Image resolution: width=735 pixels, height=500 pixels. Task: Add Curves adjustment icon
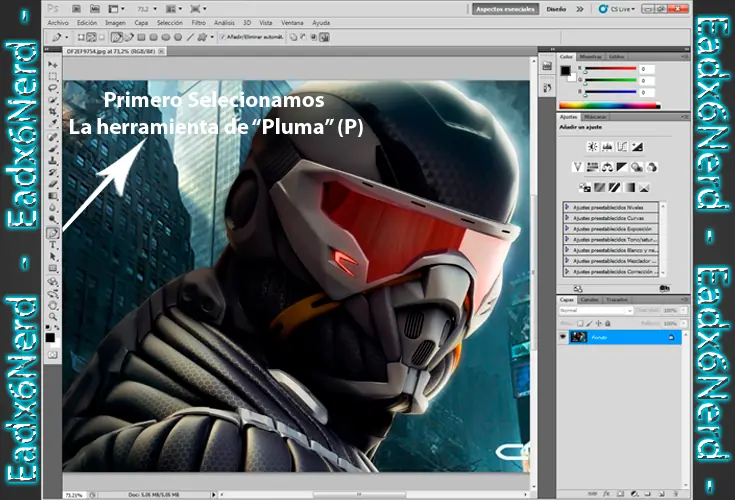click(622, 147)
